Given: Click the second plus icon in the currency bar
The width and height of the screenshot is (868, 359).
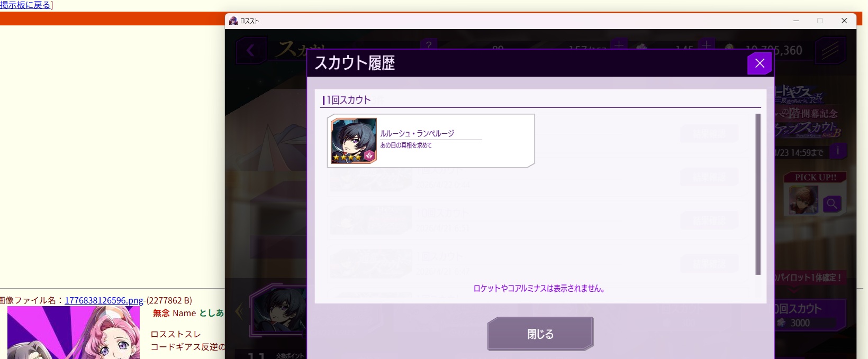Looking at the screenshot, I should [x=706, y=45].
